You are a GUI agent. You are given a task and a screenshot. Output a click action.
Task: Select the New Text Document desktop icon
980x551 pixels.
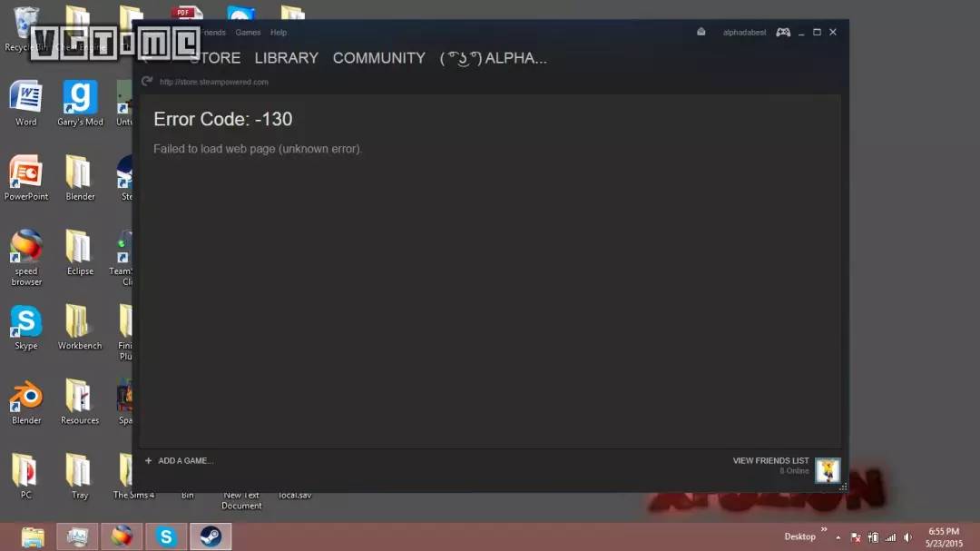tap(241, 500)
